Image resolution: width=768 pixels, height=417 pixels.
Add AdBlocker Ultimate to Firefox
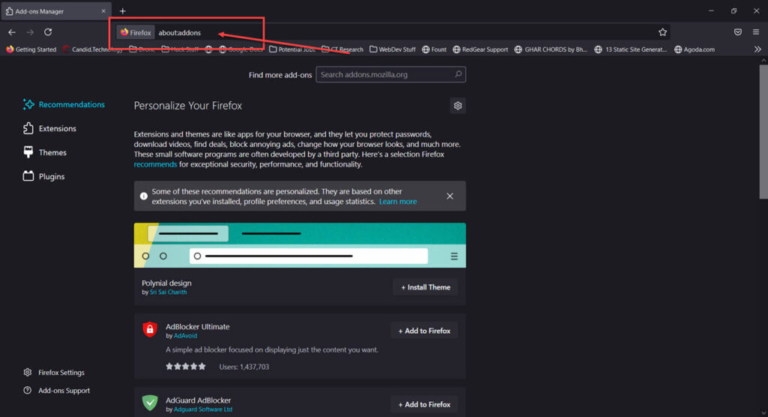424,331
